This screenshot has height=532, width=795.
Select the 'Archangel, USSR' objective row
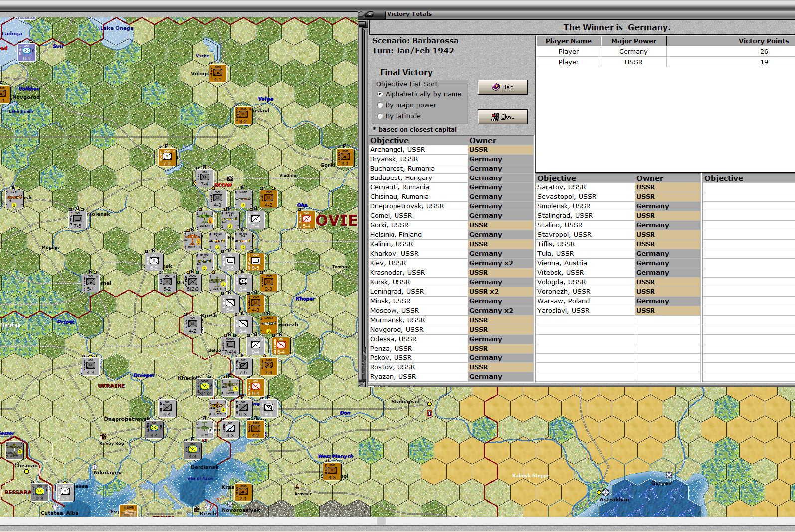(x=451, y=150)
